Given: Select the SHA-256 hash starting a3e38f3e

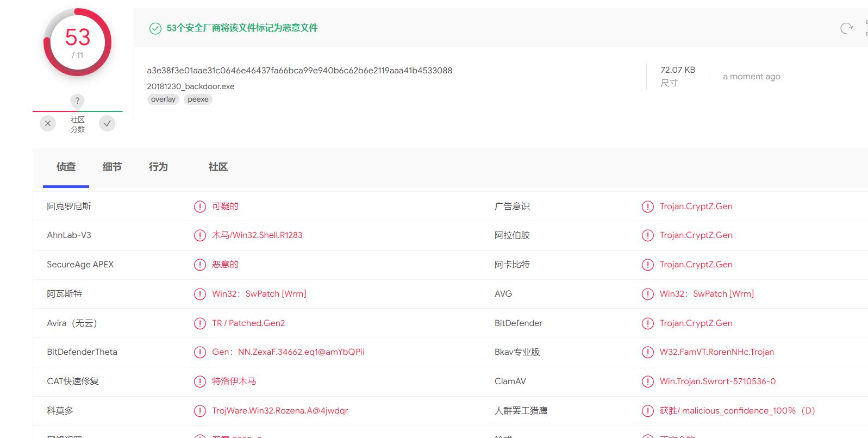Looking at the screenshot, I should tap(299, 71).
